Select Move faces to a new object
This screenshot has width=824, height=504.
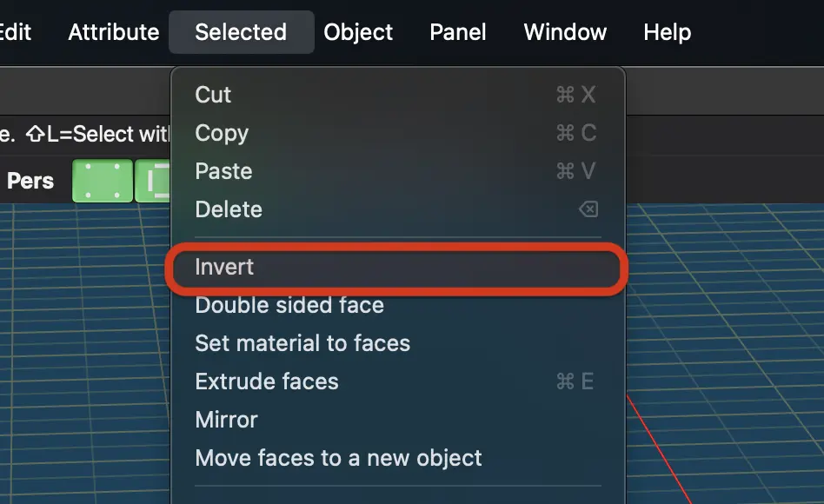[398, 458]
